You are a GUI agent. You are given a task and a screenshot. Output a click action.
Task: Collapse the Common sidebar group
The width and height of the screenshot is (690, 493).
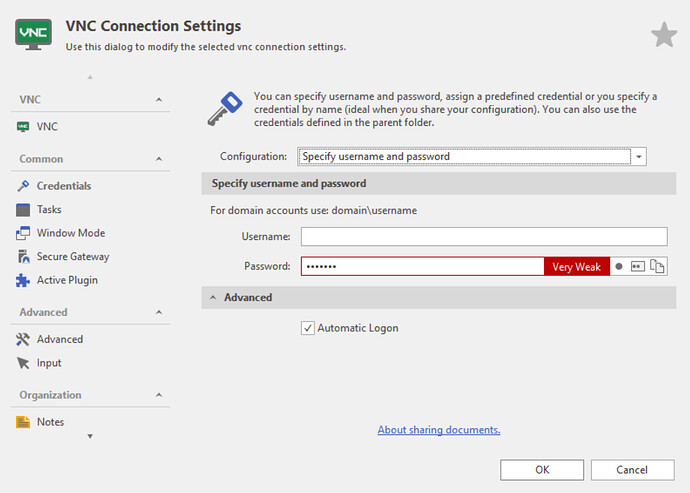(157, 159)
